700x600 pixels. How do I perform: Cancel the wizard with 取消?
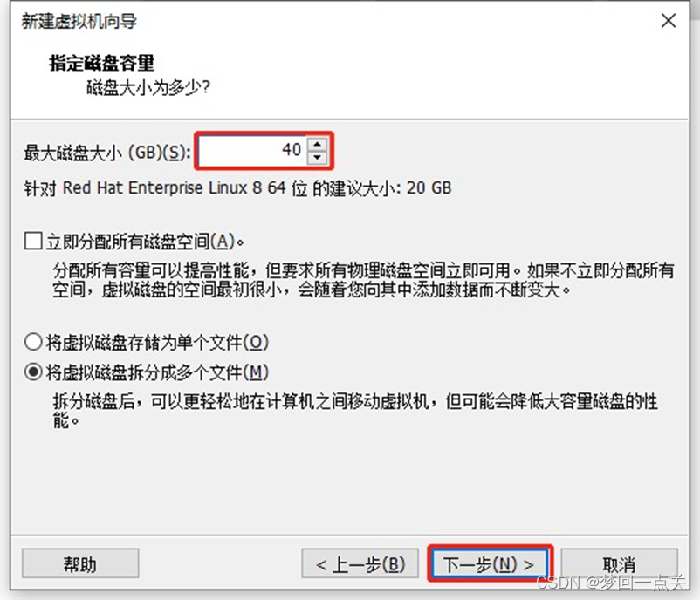619,564
